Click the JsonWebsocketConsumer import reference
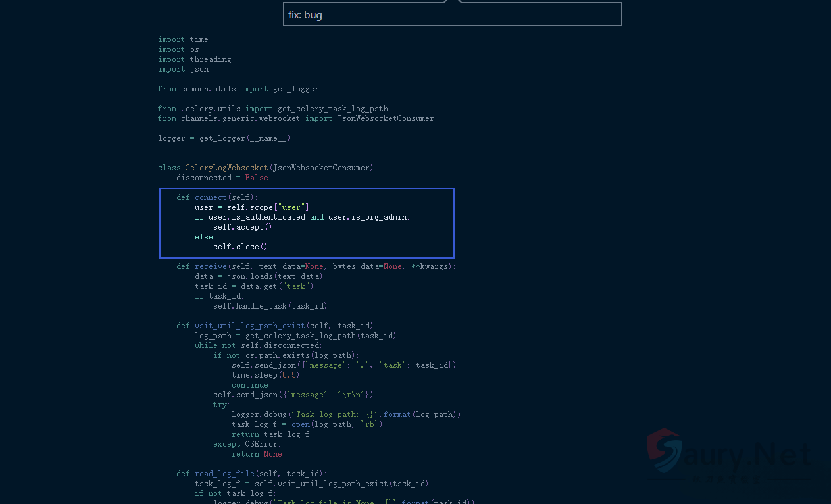831x504 pixels. click(385, 118)
